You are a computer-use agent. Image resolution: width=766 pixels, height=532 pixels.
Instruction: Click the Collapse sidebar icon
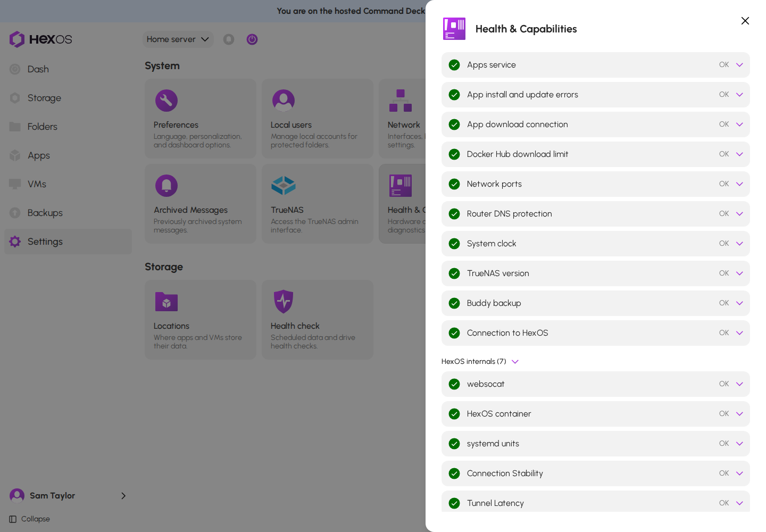(x=13, y=519)
